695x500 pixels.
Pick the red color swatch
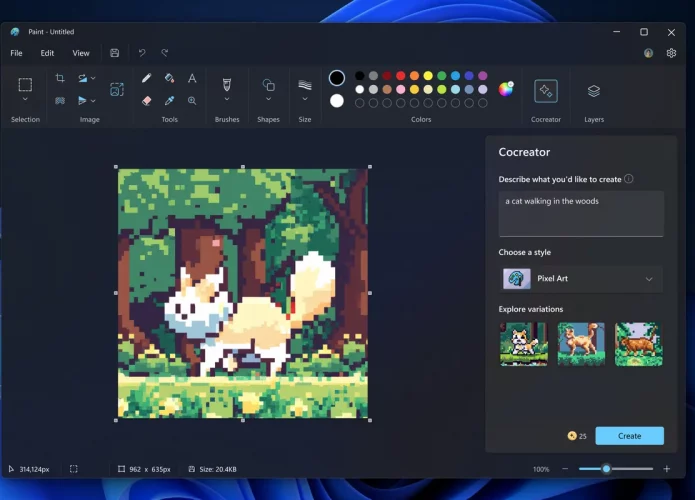click(401, 76)
